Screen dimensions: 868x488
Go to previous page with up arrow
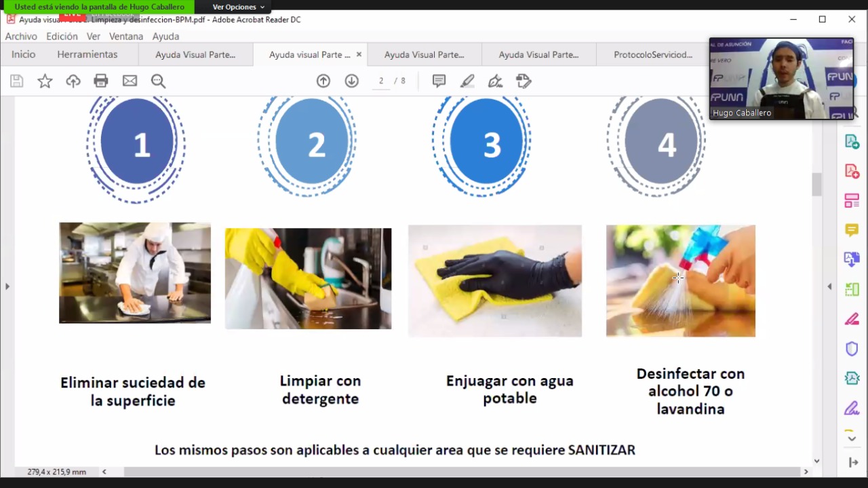[x=323, y=81]
